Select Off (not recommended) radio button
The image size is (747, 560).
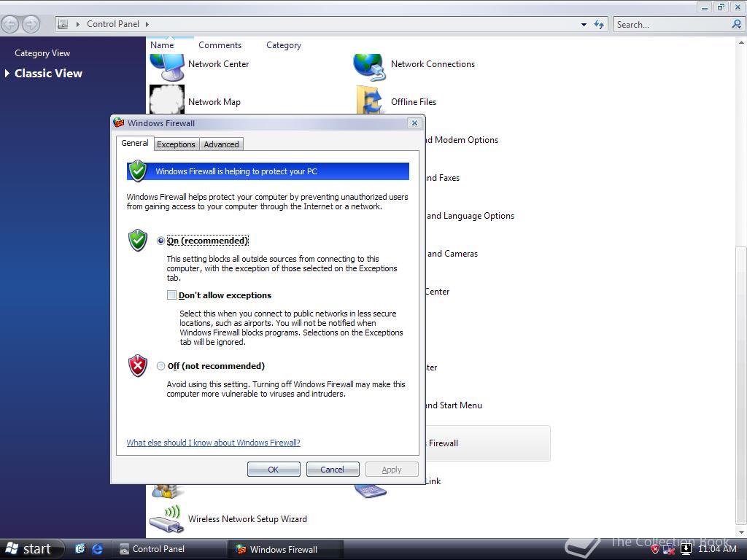[160, 366]
